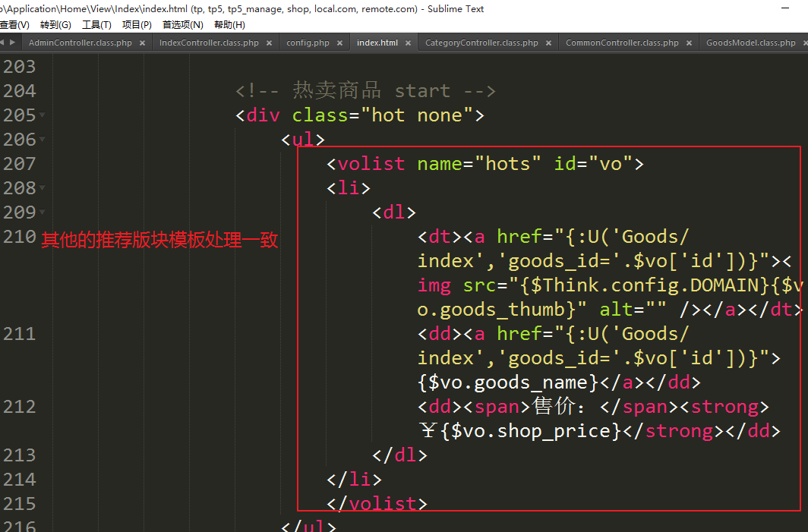
Task: Open the 项目(P) project menu
Action: click(137, 25)
